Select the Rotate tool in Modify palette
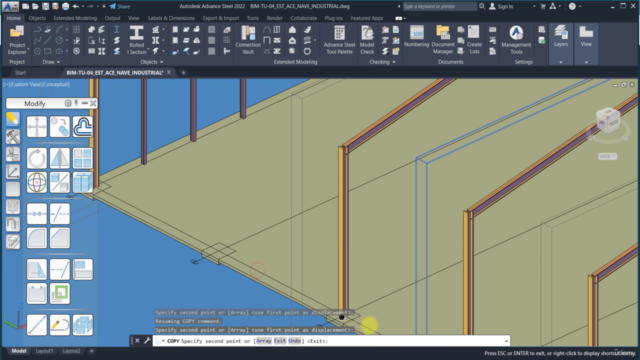The height and width of the screenshot is (360, 640). (37, 158)
